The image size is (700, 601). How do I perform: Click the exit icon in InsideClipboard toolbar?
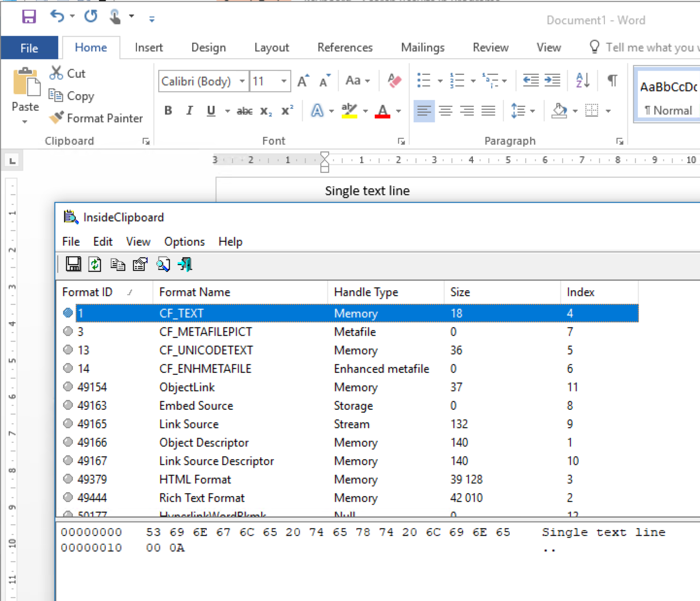(x=185, y=264)
